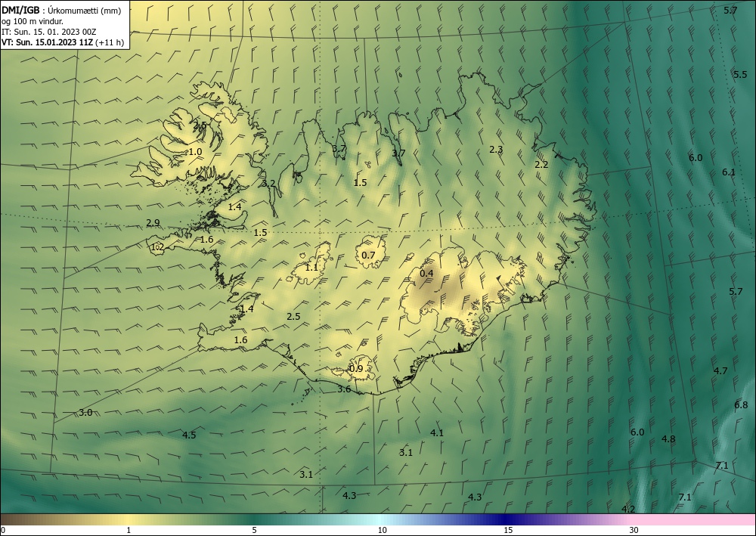The height and width of the screenshot is (536, 756).
Task: Click the 1.0 value in the Westfjords
Action: 195,151
